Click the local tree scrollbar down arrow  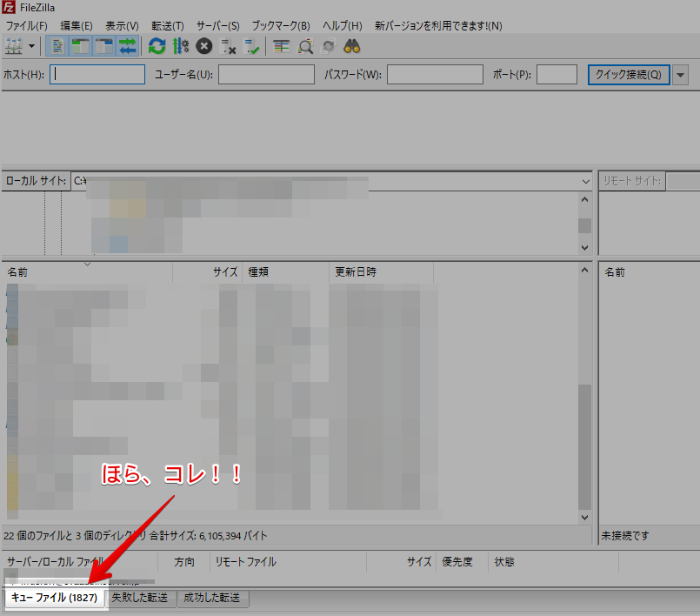(x=585, y=247)
